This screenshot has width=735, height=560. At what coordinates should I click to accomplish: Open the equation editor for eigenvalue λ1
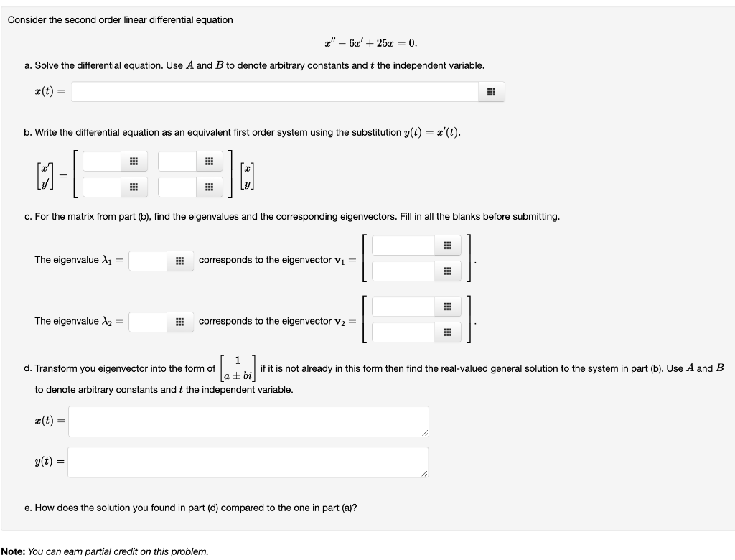(x=179, y=261)
